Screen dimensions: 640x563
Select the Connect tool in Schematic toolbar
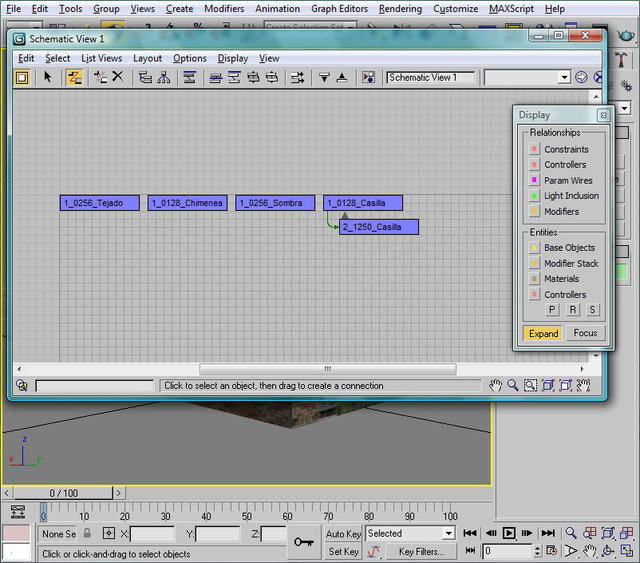tap(74, 77)
